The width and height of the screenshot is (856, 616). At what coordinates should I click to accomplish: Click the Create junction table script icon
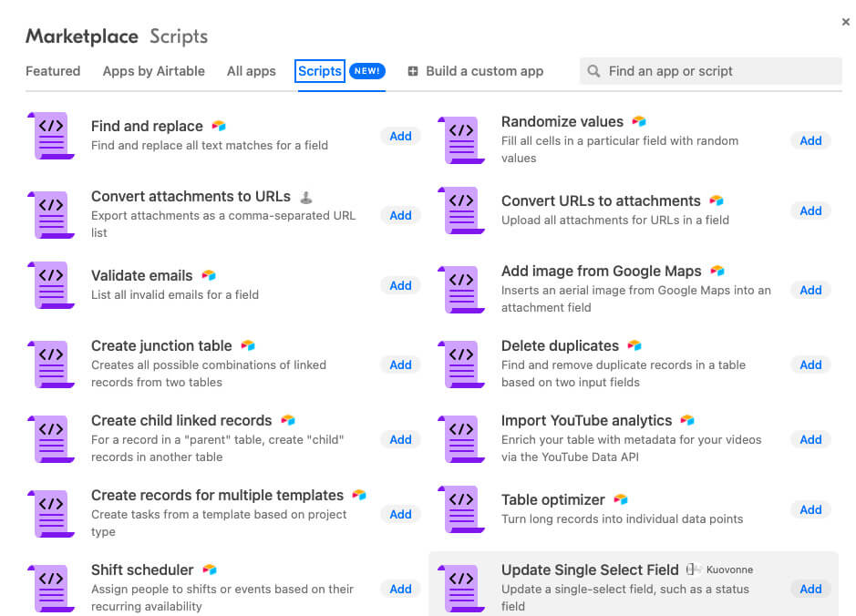pyautogui.click(x=50, y=364)
